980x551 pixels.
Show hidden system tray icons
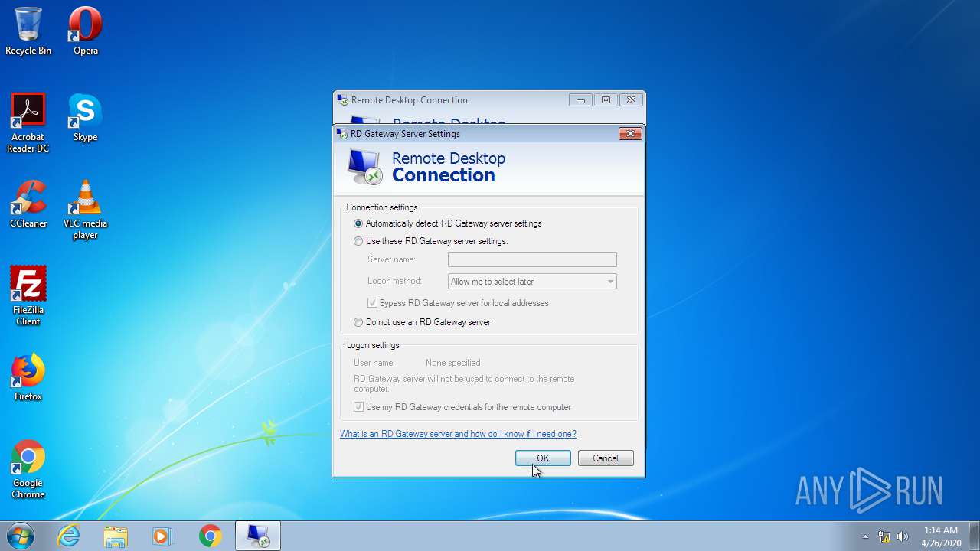tap(865, 536)
